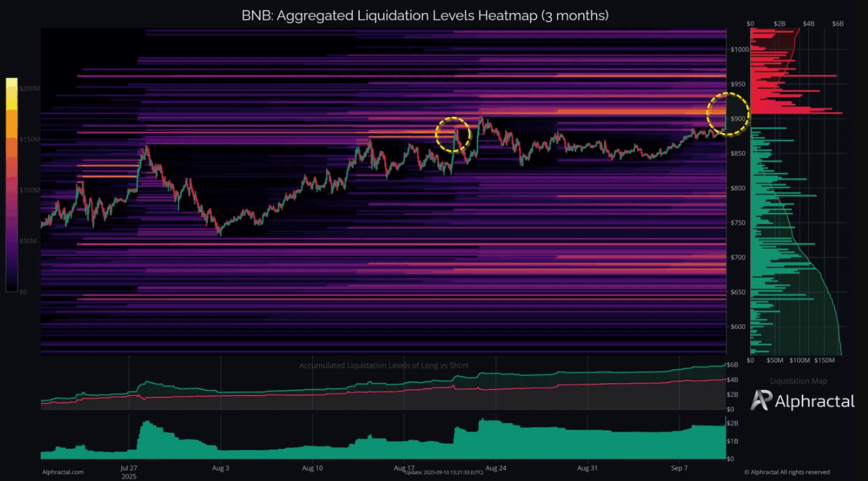Image resolution: width=868 pixels, height=481 pixels.
Task: Click the yellow dashed circle near Aug 21
Action: coord(453,133)
